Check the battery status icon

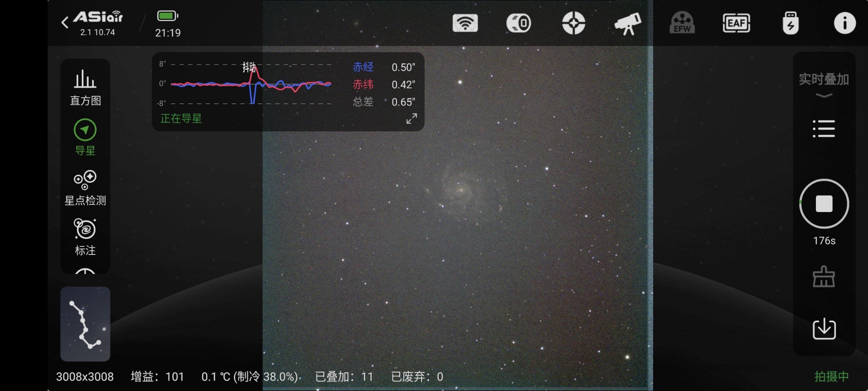point(168,16)
